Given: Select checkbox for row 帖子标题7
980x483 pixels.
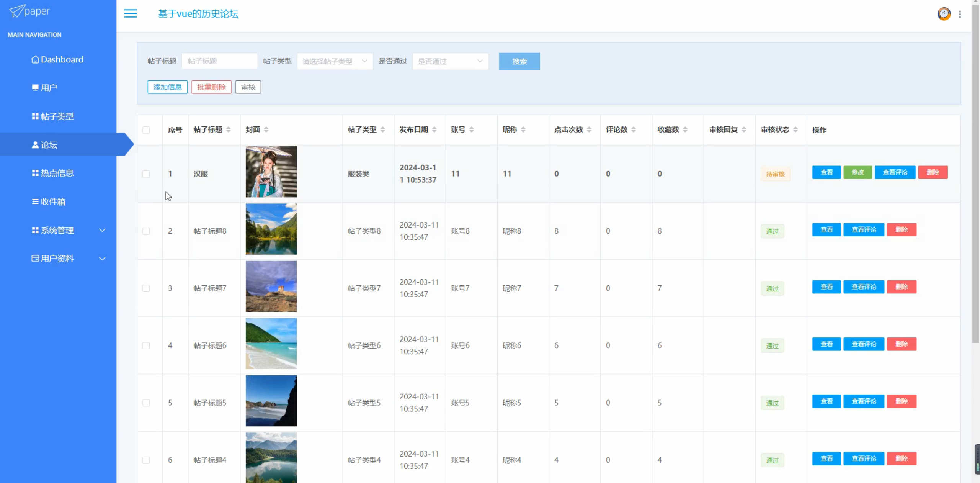Looking at the screenshot, I should [x=146, y=288].
